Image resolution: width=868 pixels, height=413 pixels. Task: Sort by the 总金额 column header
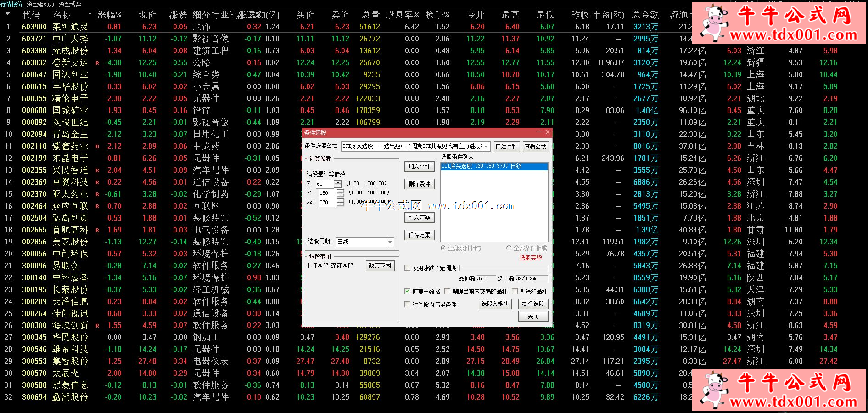tap(645, 15)
